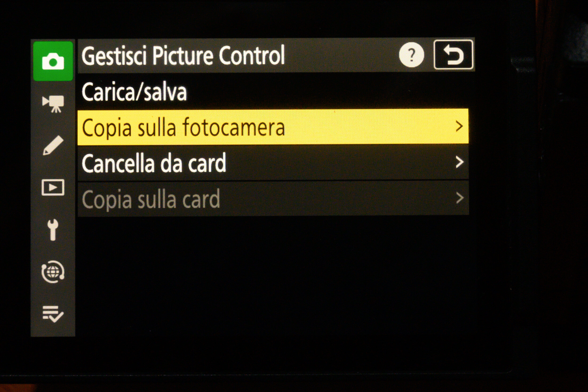Open the Network menu globe icon
The image size is (588, 392).
pos(53,272)
